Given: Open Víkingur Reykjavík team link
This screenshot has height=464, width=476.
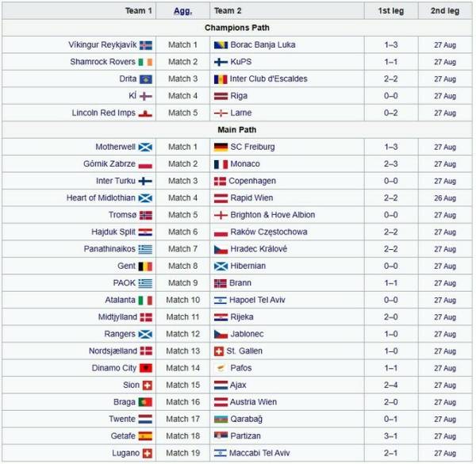Looking at the screenshot, I should 102,44.
